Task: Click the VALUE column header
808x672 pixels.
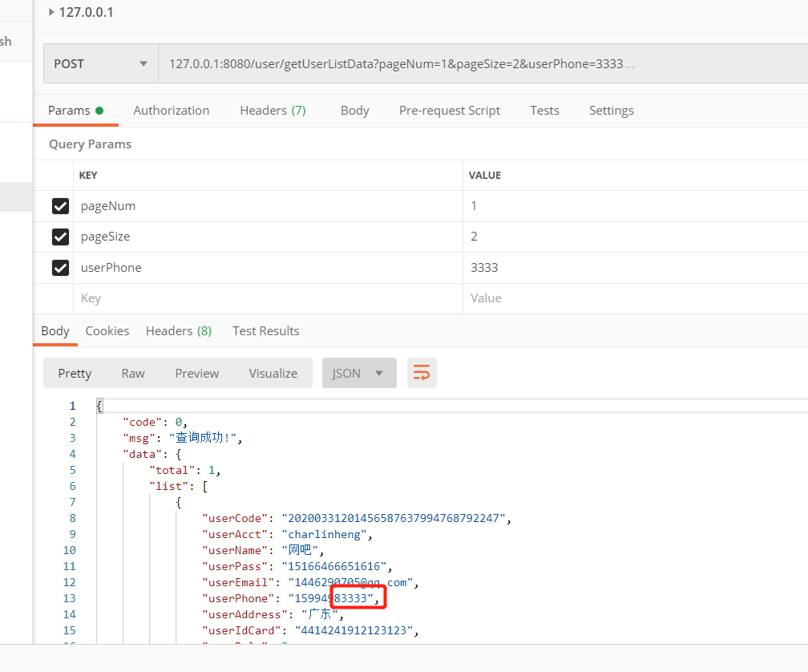Action: point(484,175)
